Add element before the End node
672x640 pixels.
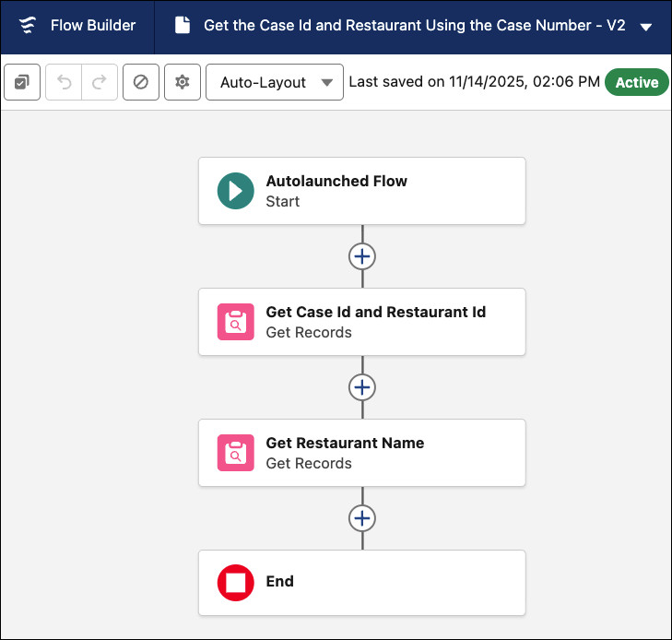(x=362, y=518)
